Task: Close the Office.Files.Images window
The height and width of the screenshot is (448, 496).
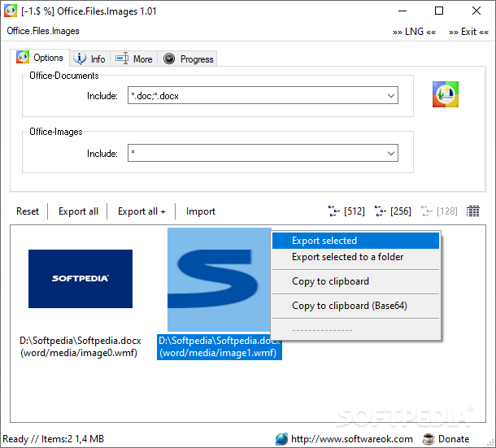Action: point(476,11)
